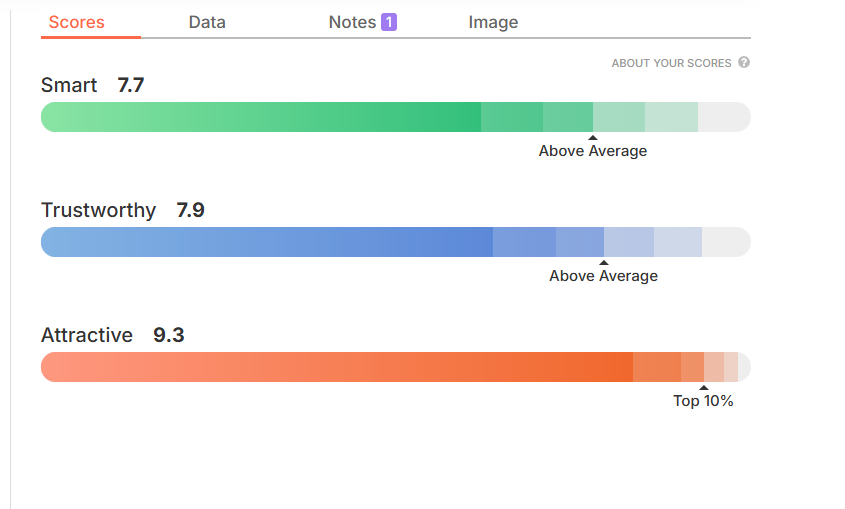Click the Trustworthy bar Above Average marker
This screenshot has width=845, height=509.
[604, 263]
